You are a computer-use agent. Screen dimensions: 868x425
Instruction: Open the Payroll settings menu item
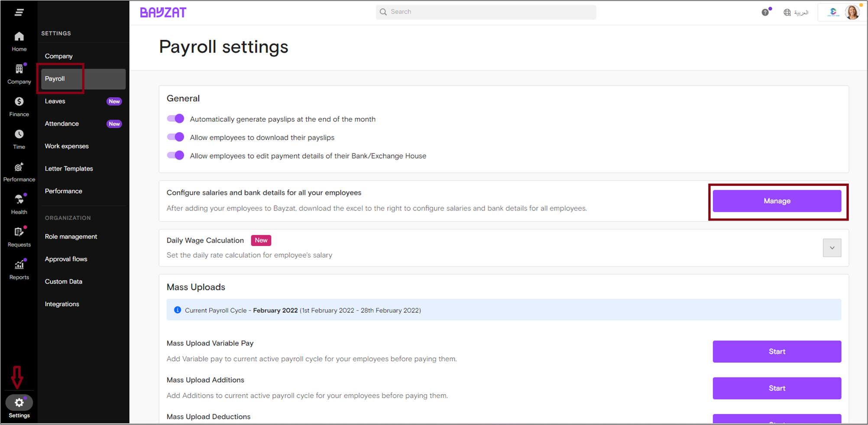55,78
